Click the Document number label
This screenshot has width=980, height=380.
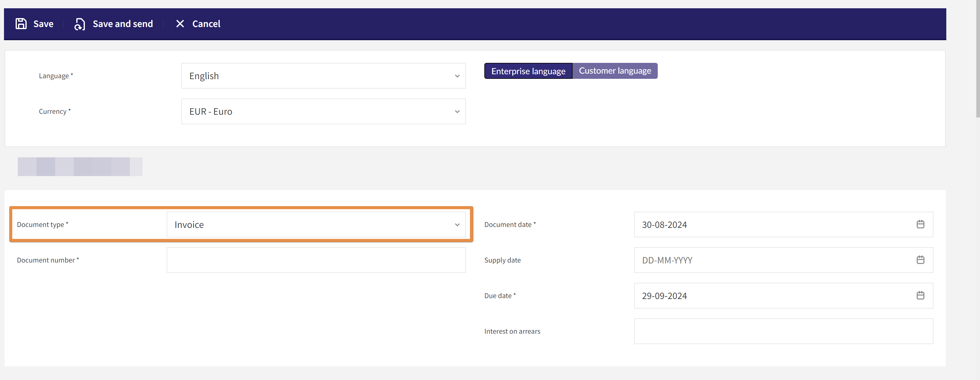pos(48,260)
